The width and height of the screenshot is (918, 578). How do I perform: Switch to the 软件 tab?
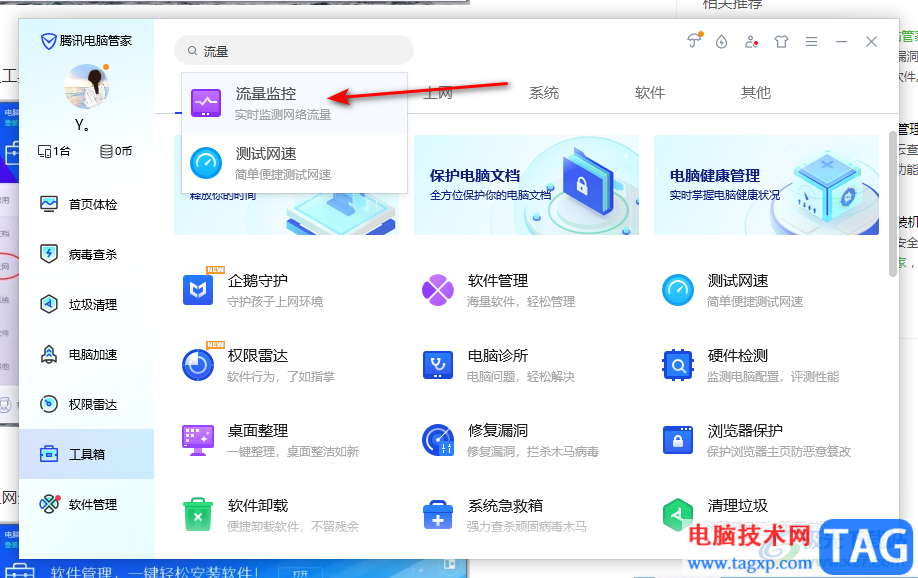tap(650, 93)
